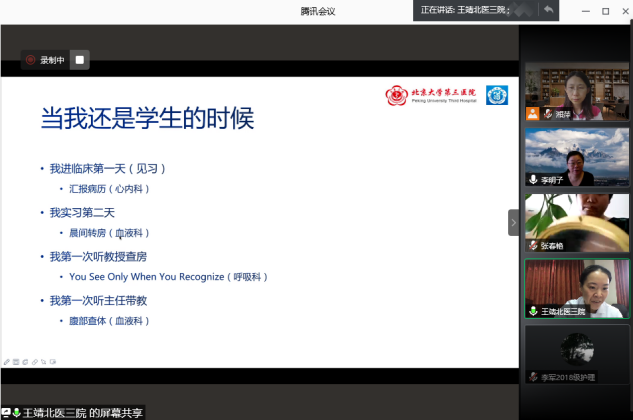
Task: Click the eraser icon in slide toolbar
Action: pos(35,362)
